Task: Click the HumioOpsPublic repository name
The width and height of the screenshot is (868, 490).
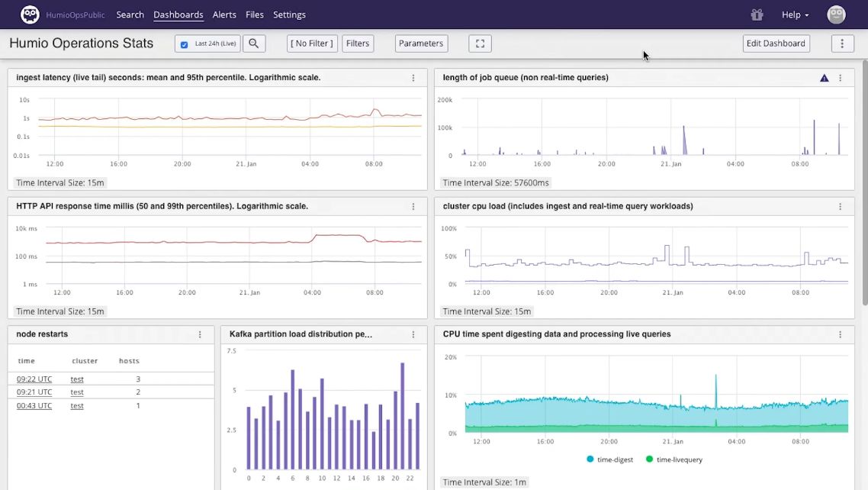Action: [76, 15]
